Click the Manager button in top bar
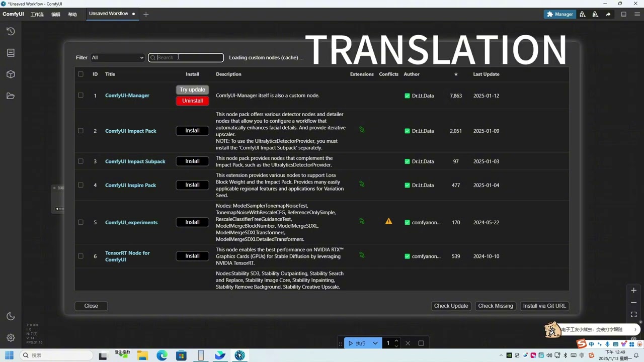The image size is (644, 362). pos(560,14)
